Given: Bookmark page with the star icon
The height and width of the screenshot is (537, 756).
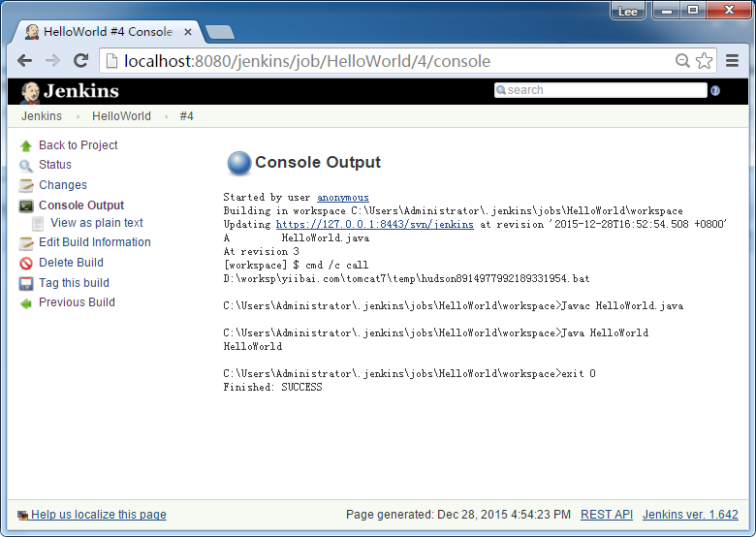Looking at the screenshot, I should 705,61.
